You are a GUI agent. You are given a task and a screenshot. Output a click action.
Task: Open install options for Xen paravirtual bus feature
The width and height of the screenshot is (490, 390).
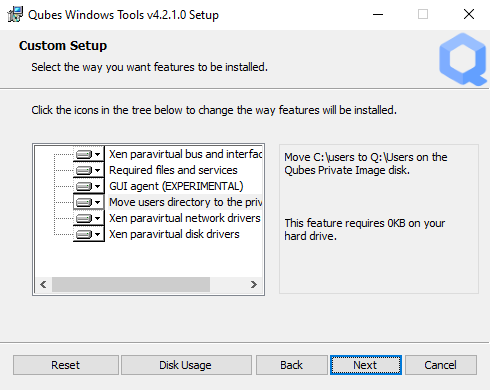click(89, 154)
